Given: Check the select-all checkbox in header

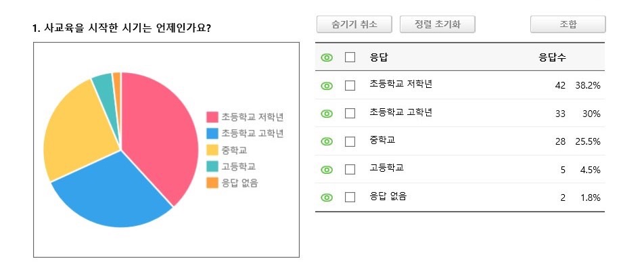Looking at the screenshot, I should click(x=350, y=57).
